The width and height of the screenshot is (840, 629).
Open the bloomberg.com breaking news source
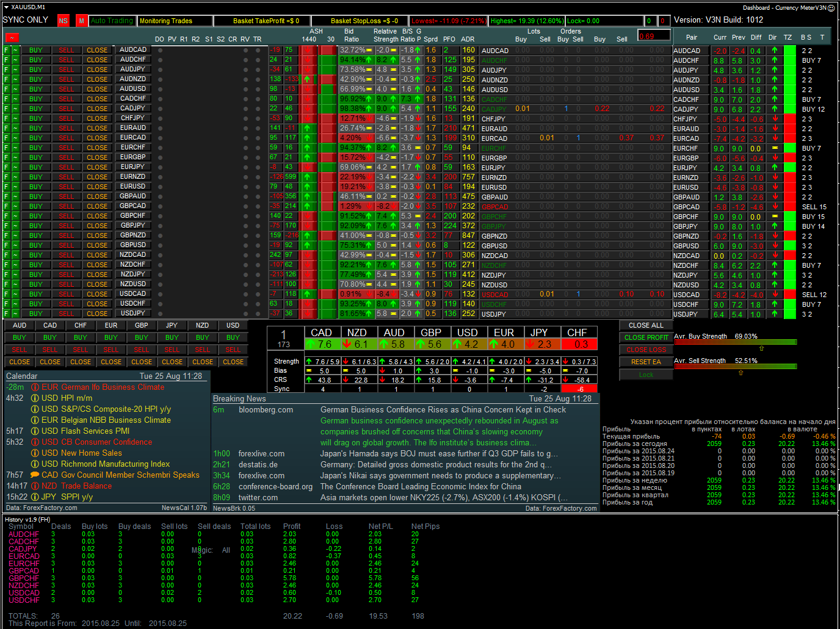click(266, 410)
